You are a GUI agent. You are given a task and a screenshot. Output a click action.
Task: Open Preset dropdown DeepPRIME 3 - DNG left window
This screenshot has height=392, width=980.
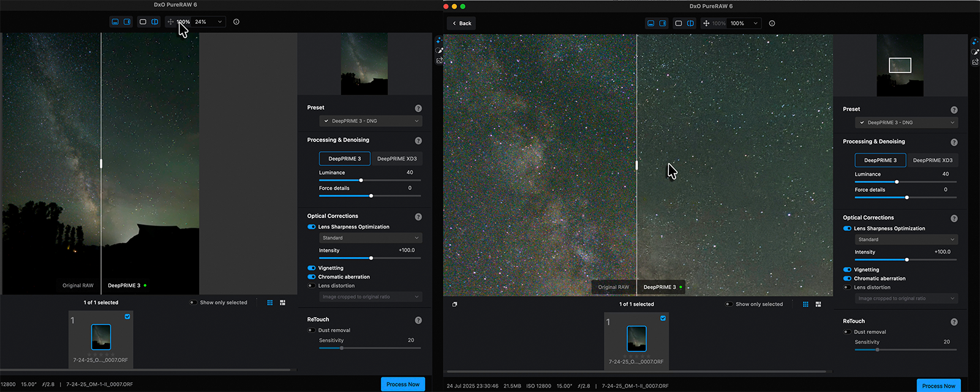371,121
